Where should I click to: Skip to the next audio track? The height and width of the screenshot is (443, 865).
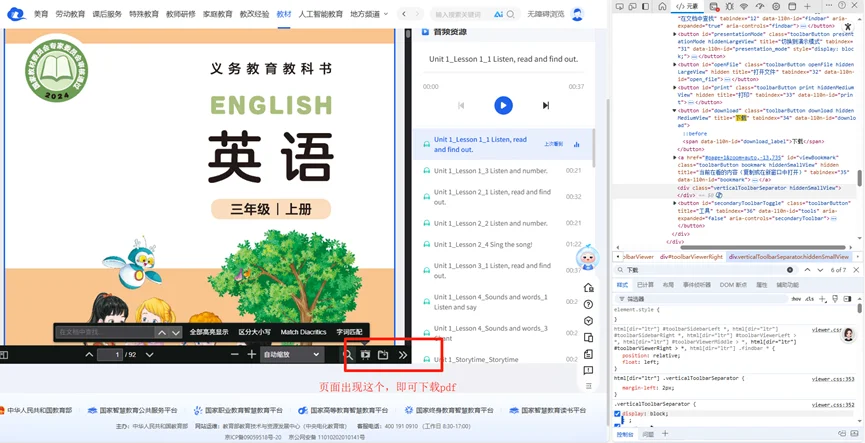pos(546,105)
